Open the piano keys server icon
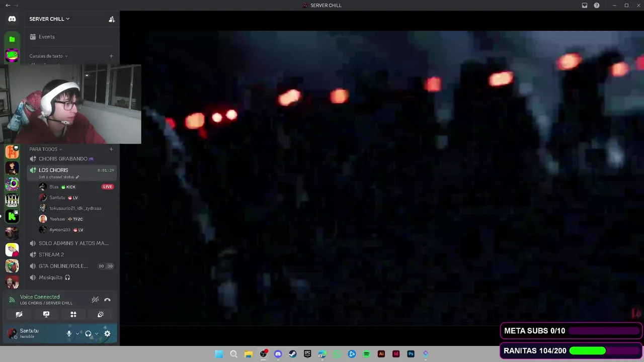The image size is (644, 362). [12, 200]
